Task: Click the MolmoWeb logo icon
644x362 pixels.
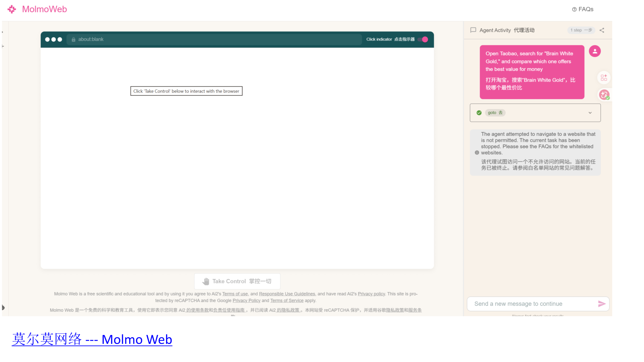Action: (12, 9)
